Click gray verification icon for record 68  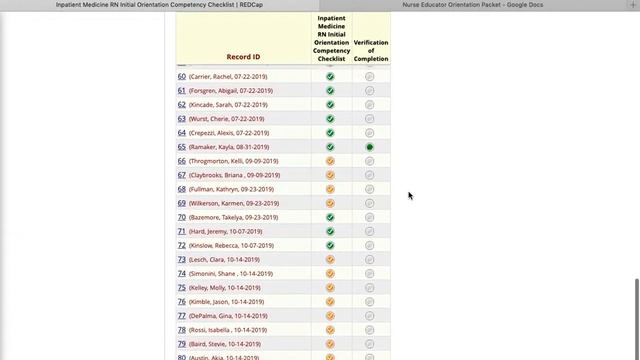[369, 189]
